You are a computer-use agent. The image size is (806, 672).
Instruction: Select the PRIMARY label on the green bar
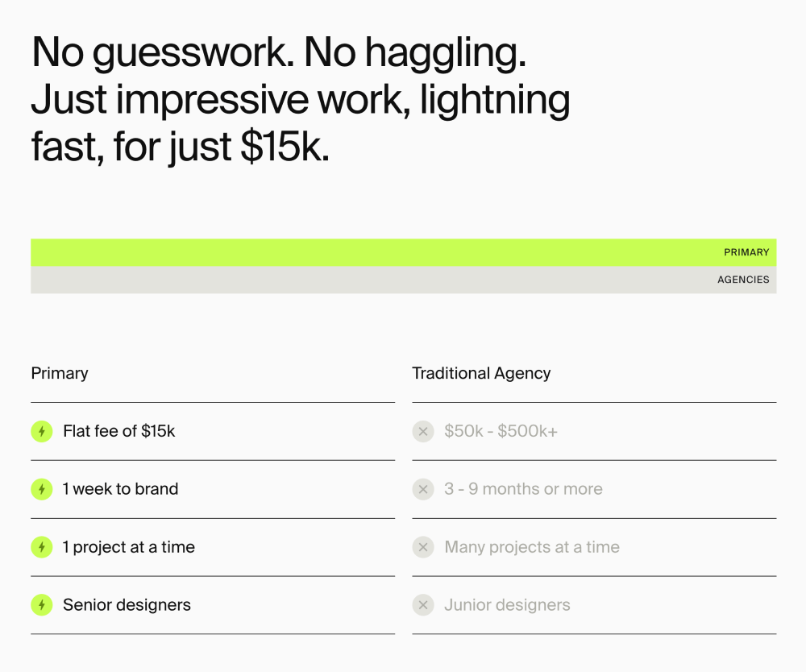click(x=746, y=252)
